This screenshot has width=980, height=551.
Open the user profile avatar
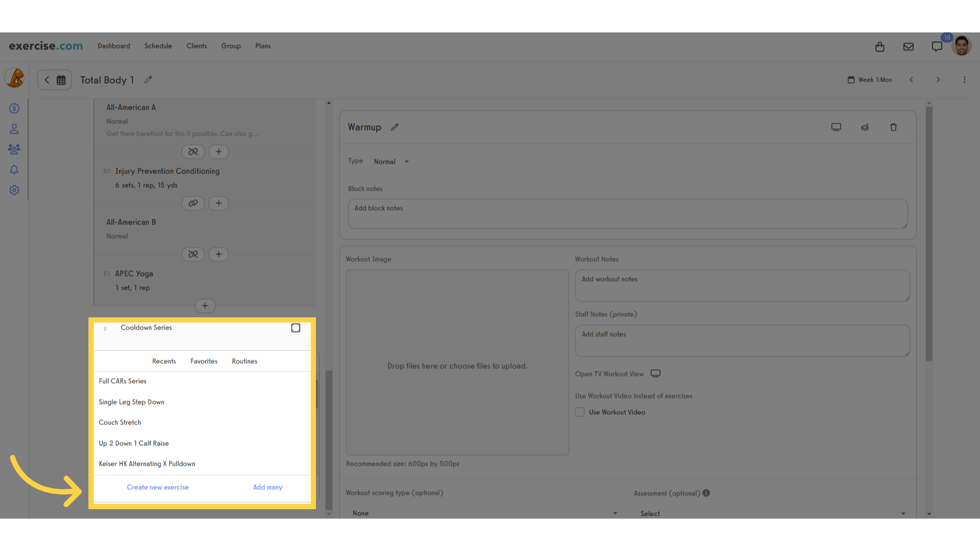pos(962,46)
